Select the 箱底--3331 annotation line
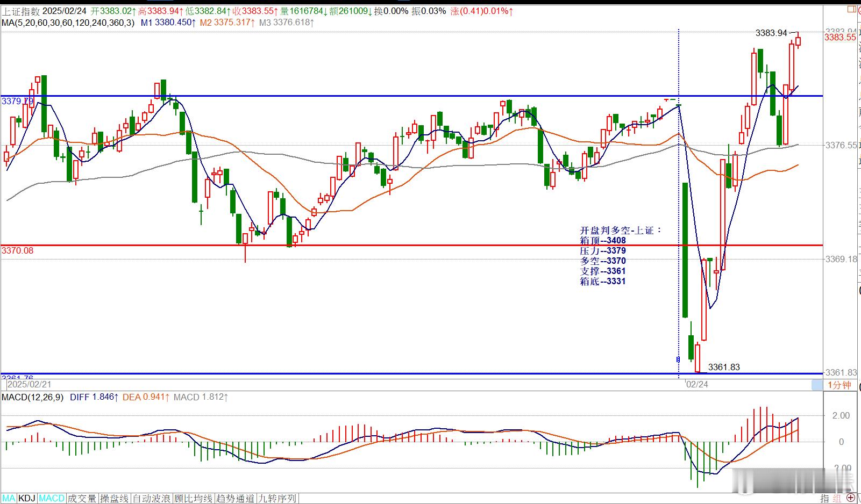The width and height of the screenshot is (861, 504). point(603,281)
